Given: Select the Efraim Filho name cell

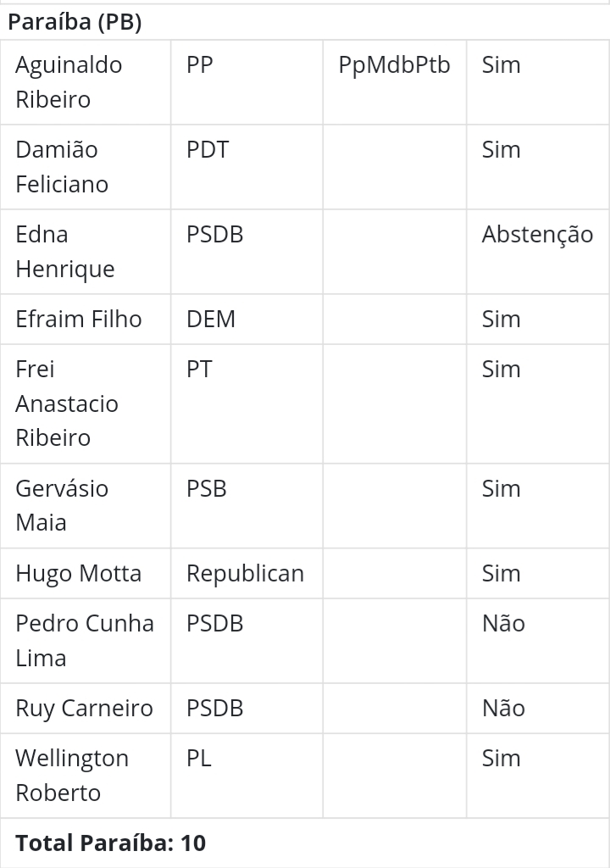Looking at the screenshot, I should 79,320.
